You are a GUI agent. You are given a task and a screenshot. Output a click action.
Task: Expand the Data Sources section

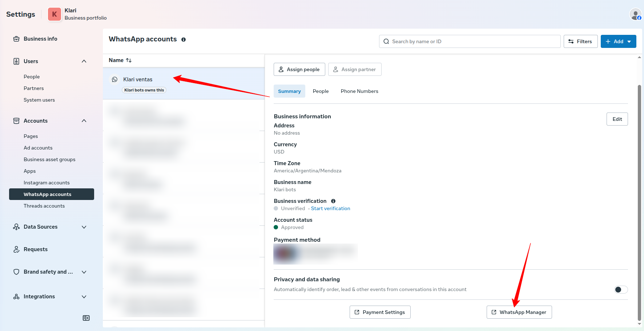tap(84, 227)
